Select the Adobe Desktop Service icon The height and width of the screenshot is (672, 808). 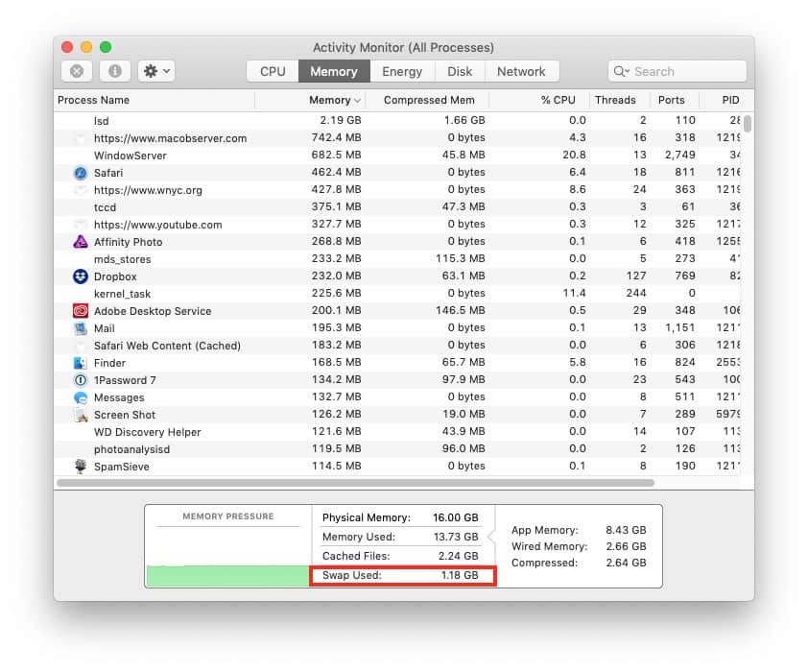coord(81,311)
